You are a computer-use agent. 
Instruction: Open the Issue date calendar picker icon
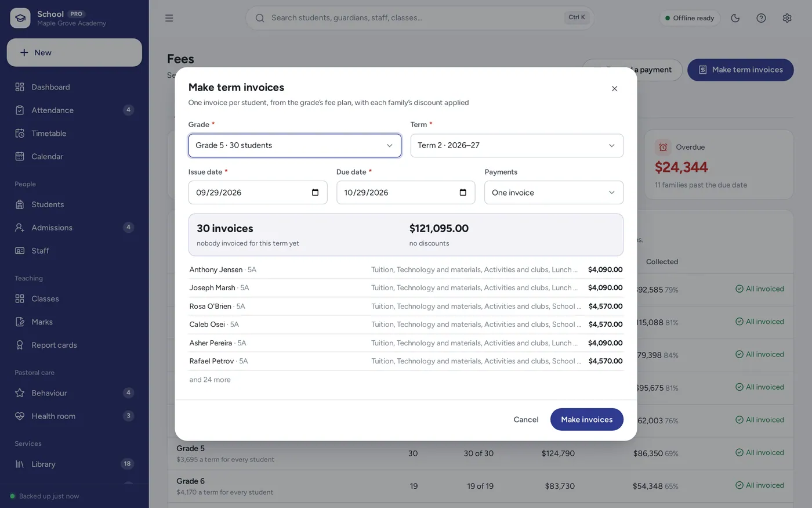coord(315,193)
